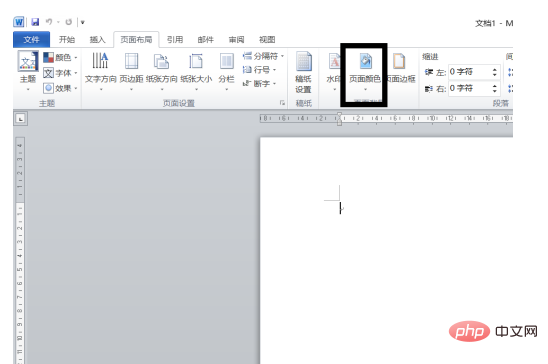Open the 断字 (Hyphenation) dropdown
This screenshot has height=364, width=548.
(260, 83)
